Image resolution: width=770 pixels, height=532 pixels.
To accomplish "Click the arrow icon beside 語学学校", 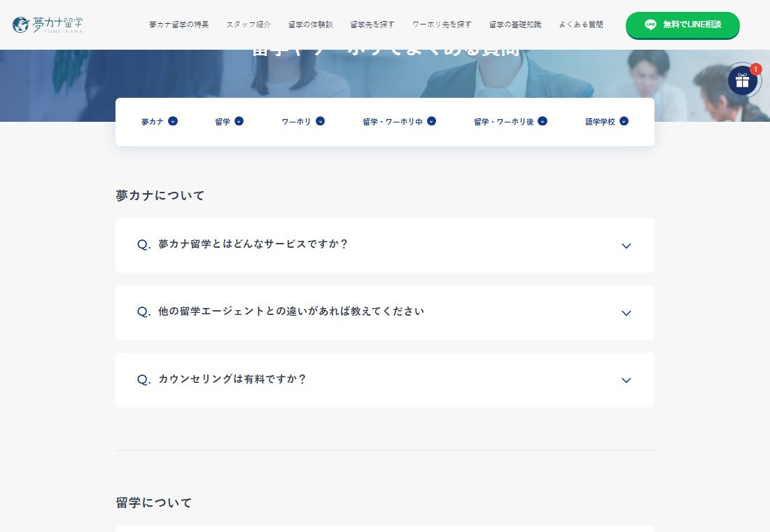I will (624, 121).
